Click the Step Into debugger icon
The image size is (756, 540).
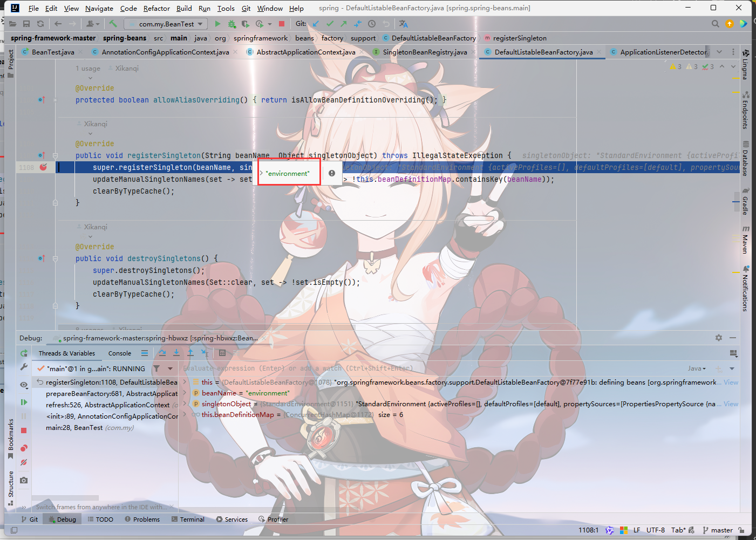[x=176, y=353]
